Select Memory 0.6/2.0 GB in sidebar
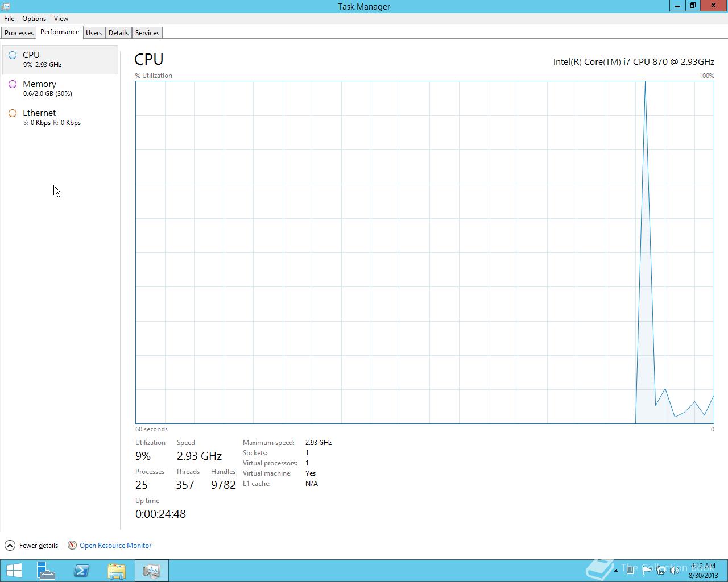This screenshot has height=582, width=728. 60,89
